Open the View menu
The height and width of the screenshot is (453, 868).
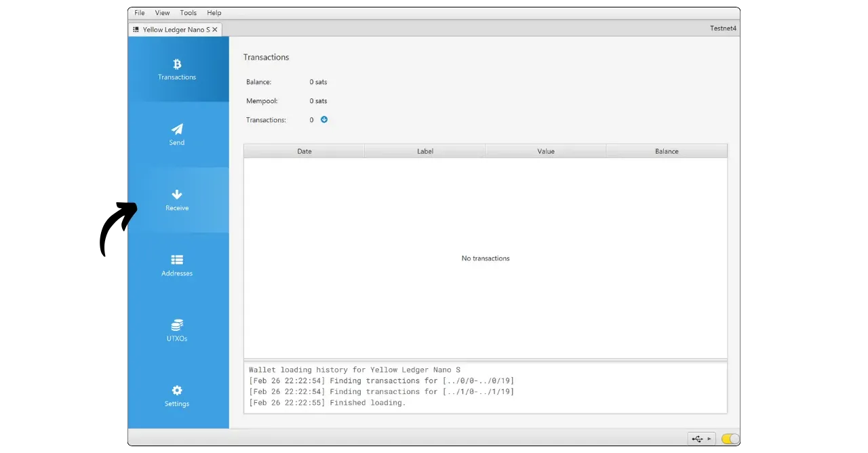[162, 13]
